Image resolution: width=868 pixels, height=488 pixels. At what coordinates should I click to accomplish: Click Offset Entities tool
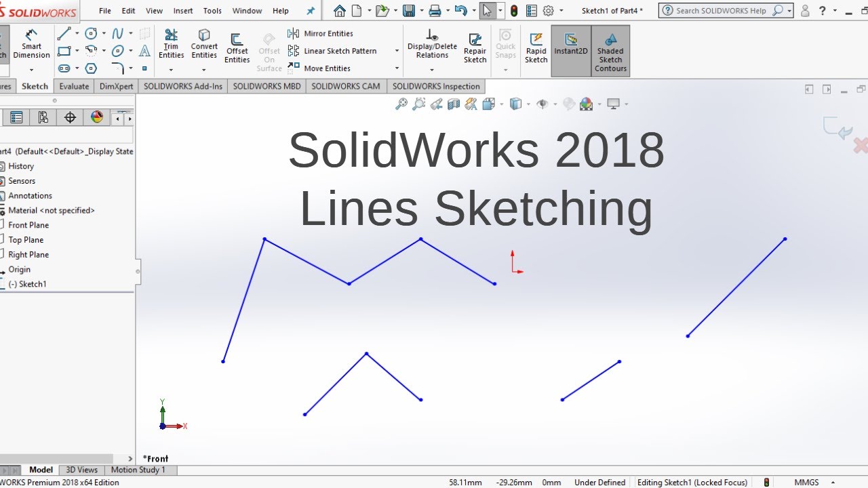pyautogui.click(x=237, y=48)
